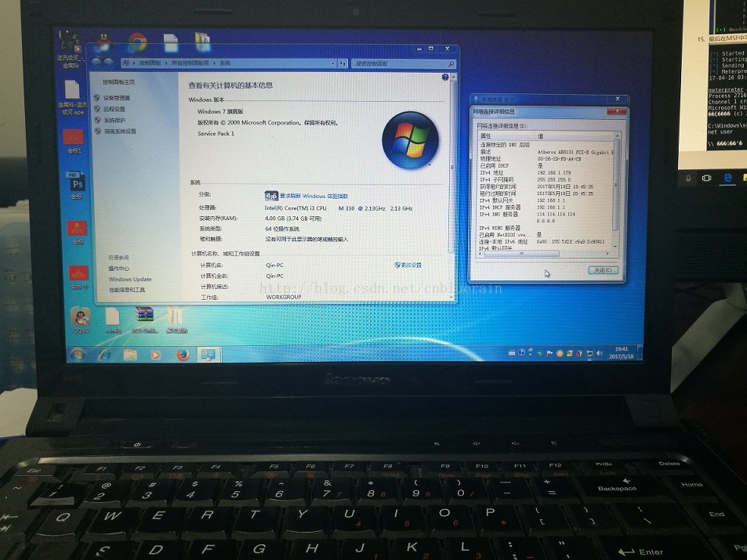Open Windows Update link
Viewport: 747px width, 560px height.
[130, 279]
